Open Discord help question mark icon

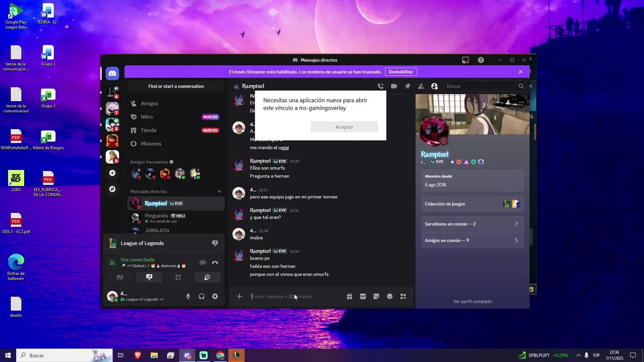click(481, 60)
